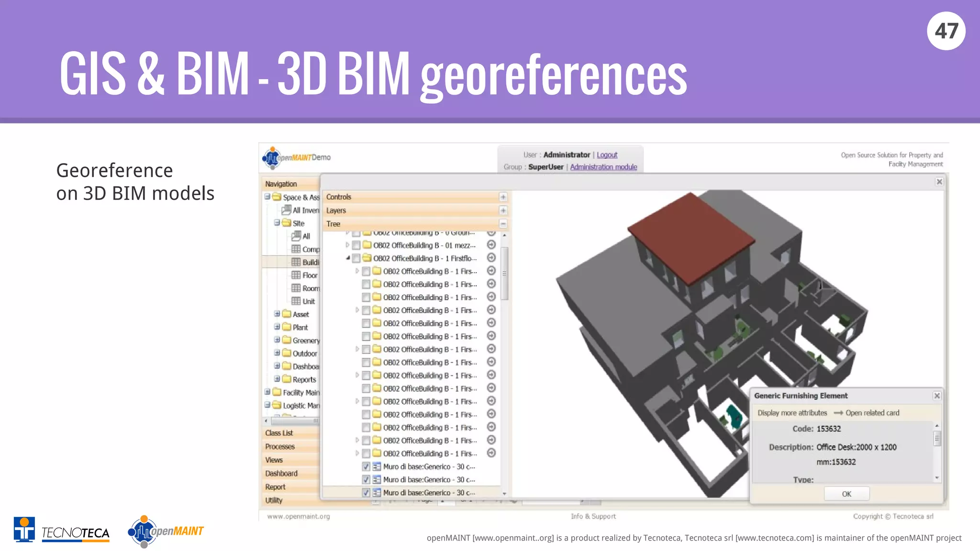Click the Navigation panel horizontal scrollbar

tap(291, 421)
